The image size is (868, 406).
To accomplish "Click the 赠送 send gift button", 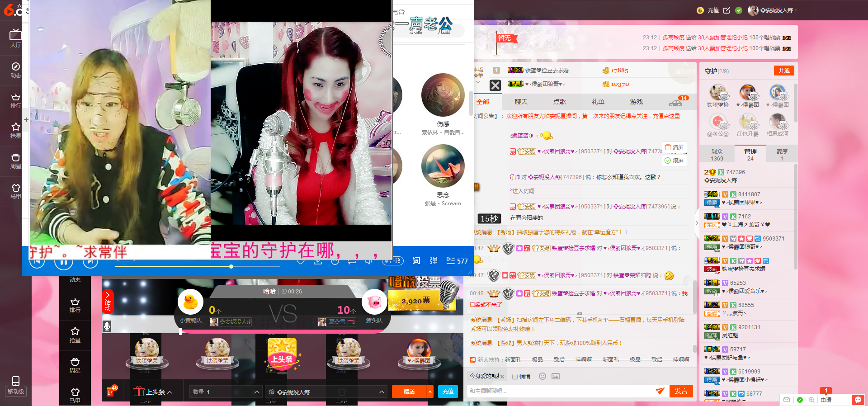I will pyautogui.click(x=409, y=392).
